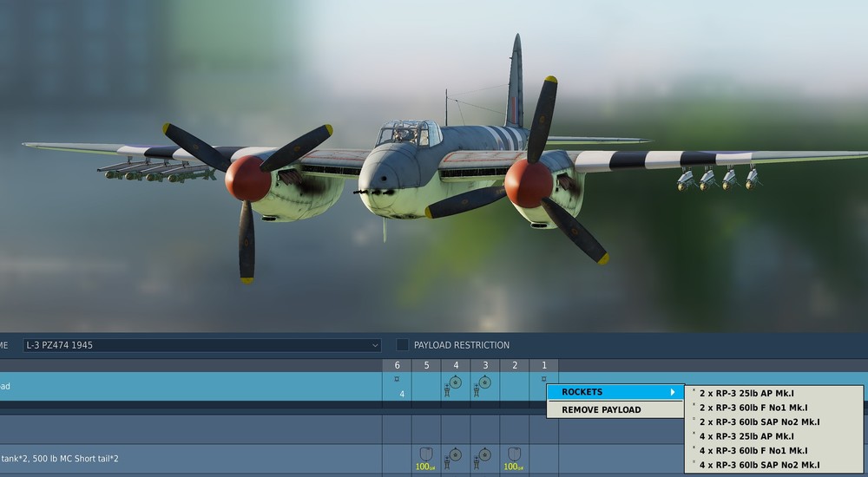
Task: Click the pylon 1 column header
Action: pos(543,365)
